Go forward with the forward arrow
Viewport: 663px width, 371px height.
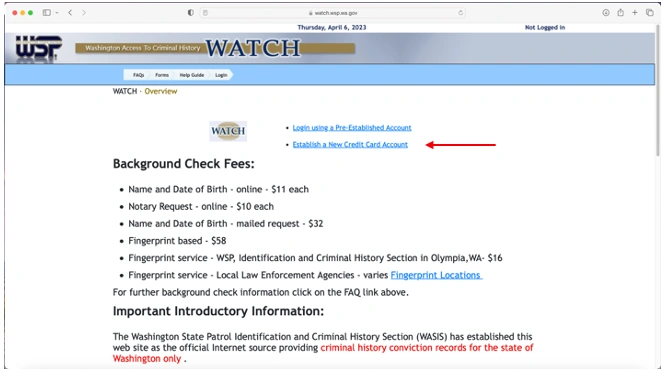tap(84, 13)
